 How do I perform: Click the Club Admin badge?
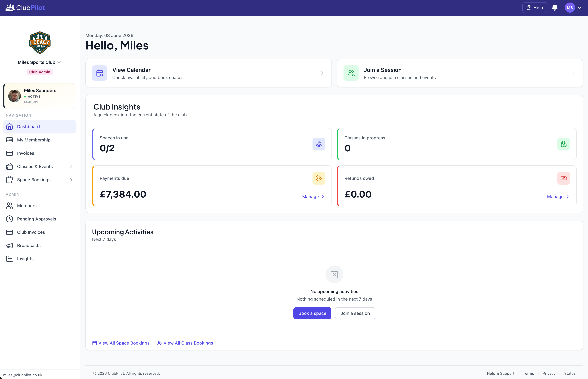click(x=40, y=72)
